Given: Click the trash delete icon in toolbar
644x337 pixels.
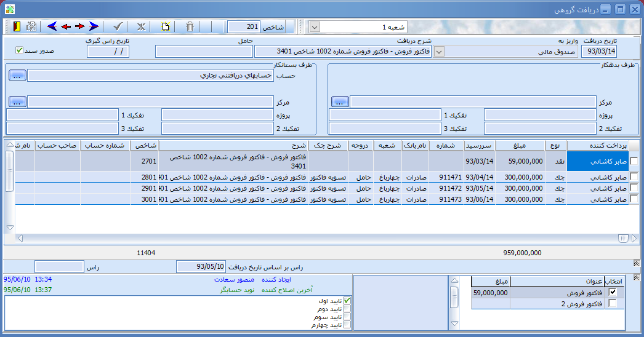Looking at the screenshot, I should click(190, 26).
